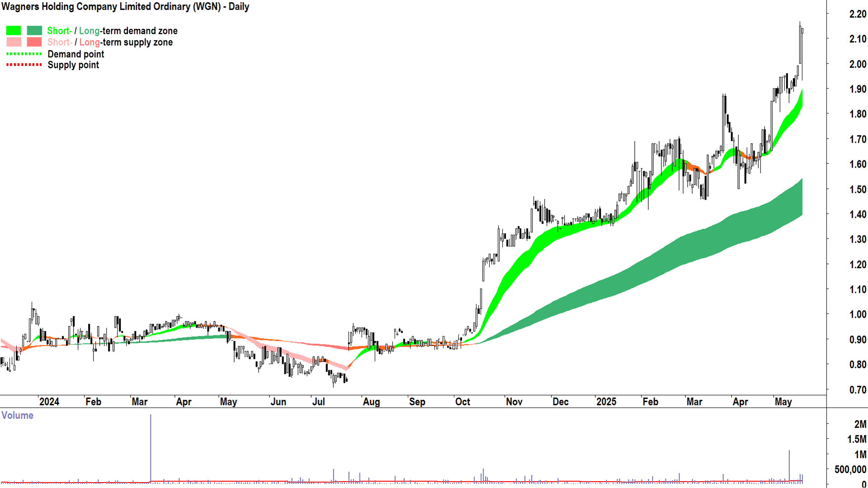Click the first Feb label after 2024

click(94, 402)
